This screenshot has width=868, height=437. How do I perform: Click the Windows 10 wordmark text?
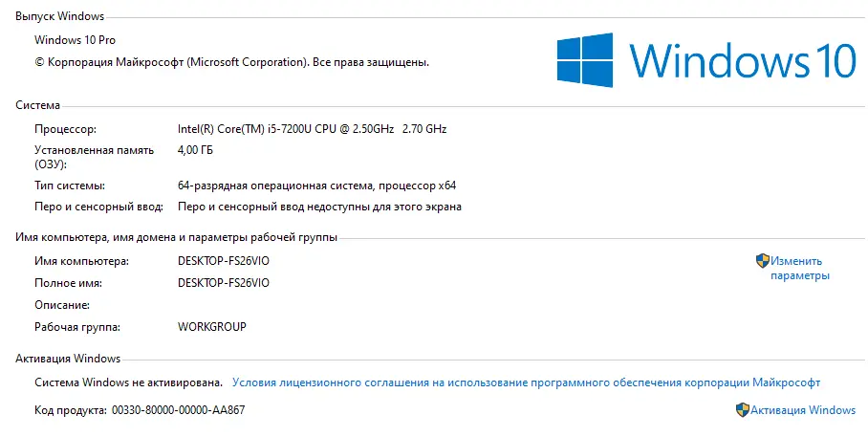point(743,60)
